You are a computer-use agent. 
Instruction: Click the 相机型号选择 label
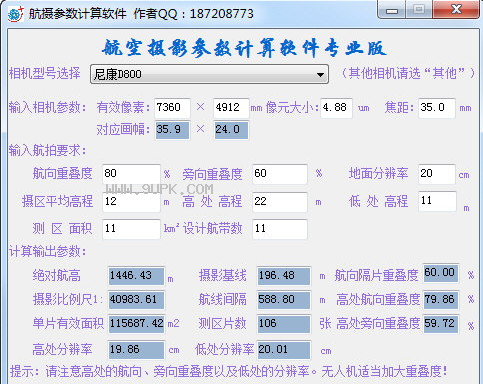[45, 73]
